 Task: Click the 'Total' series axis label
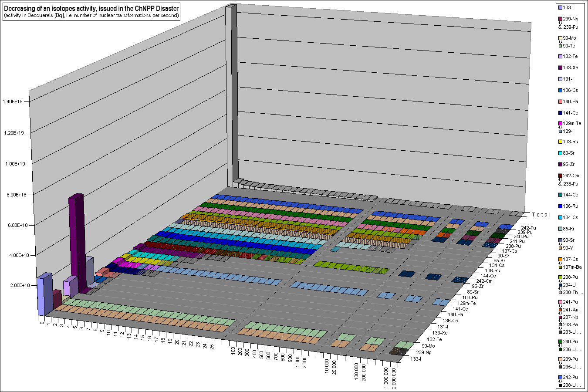click(x=541, y=215)
